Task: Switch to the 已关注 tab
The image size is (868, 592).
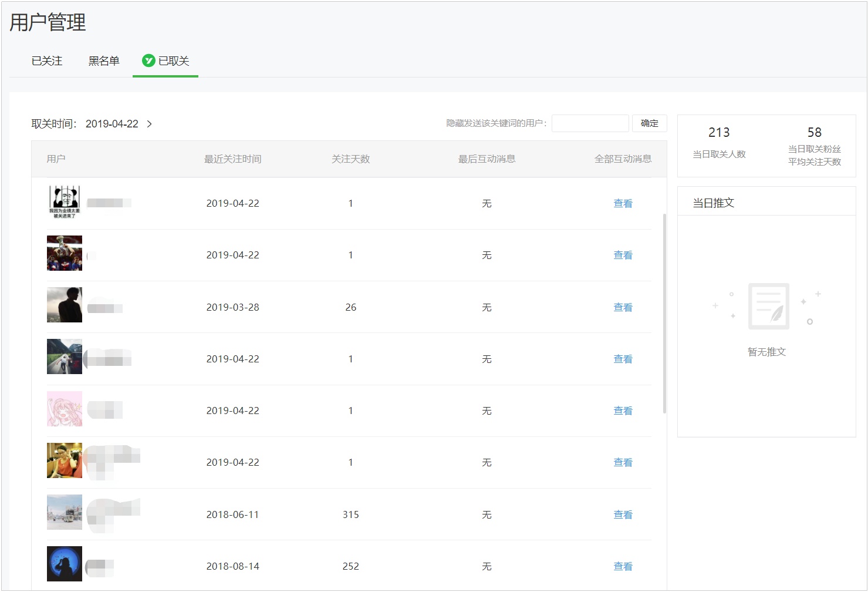Action: click(46, 60)
